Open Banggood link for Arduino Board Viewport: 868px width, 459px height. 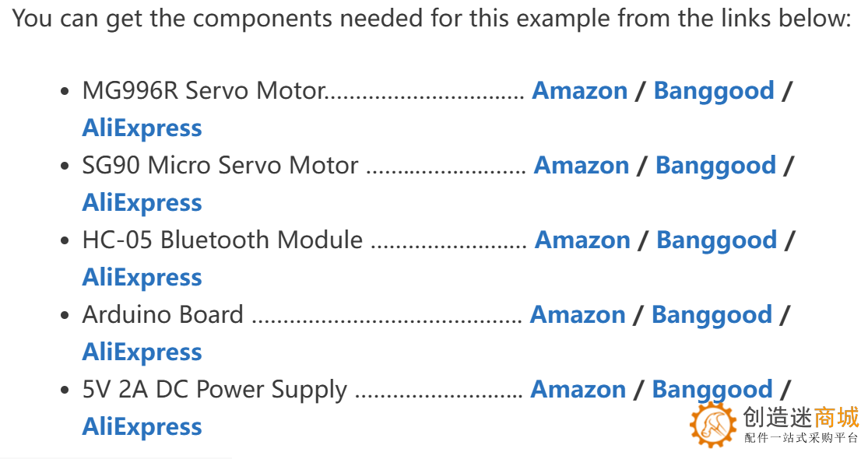point(712,315)
